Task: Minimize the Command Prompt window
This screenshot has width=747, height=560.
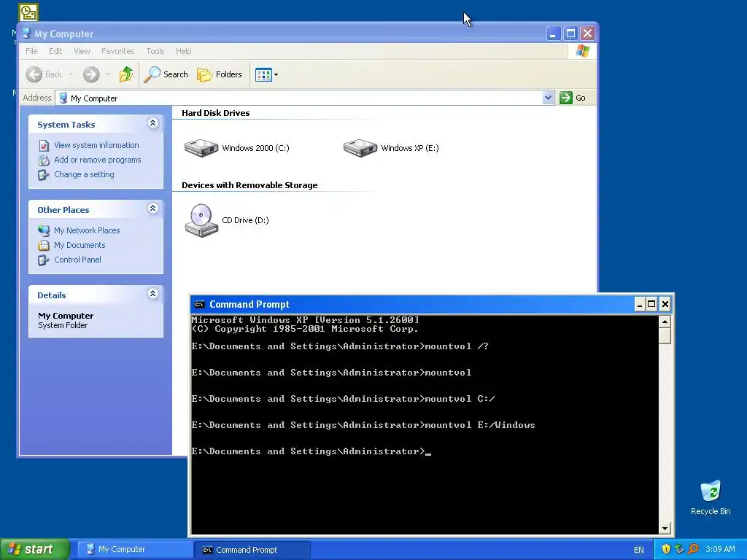Action: tap(640, 304)
